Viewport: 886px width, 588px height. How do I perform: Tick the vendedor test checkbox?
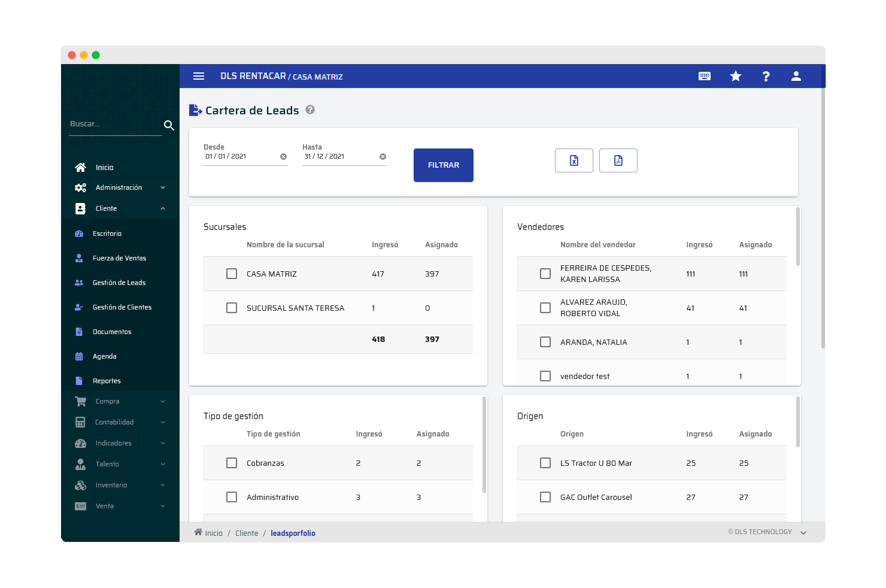coord(545,376)
